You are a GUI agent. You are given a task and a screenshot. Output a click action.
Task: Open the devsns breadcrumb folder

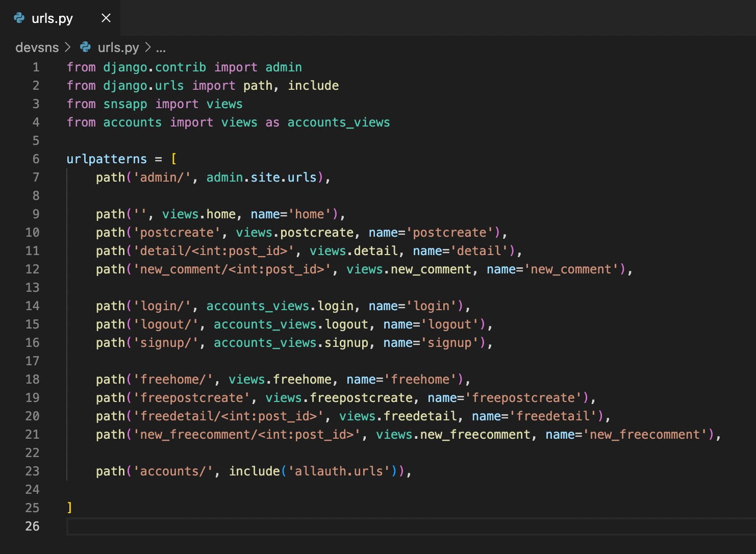click(37, 47)
